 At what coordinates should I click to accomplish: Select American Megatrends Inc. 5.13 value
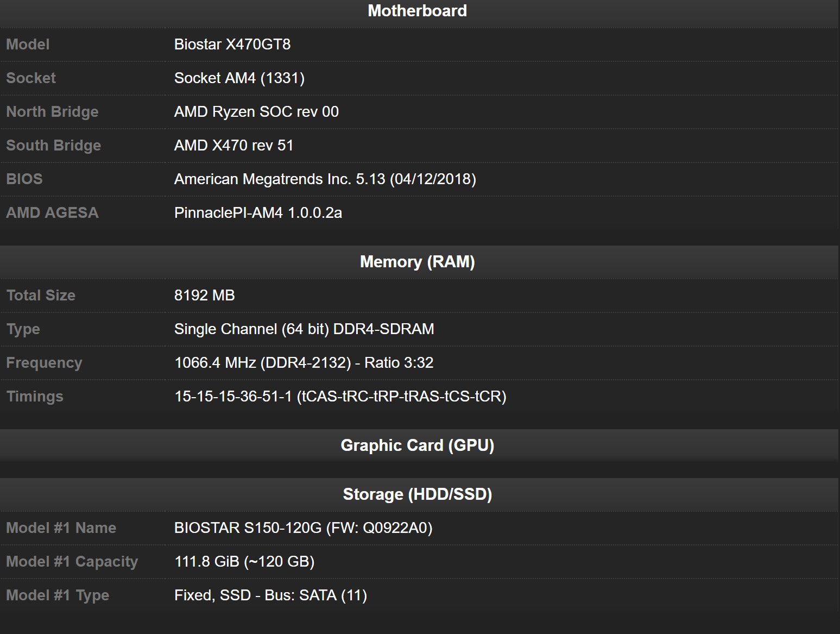coord(325,179)
